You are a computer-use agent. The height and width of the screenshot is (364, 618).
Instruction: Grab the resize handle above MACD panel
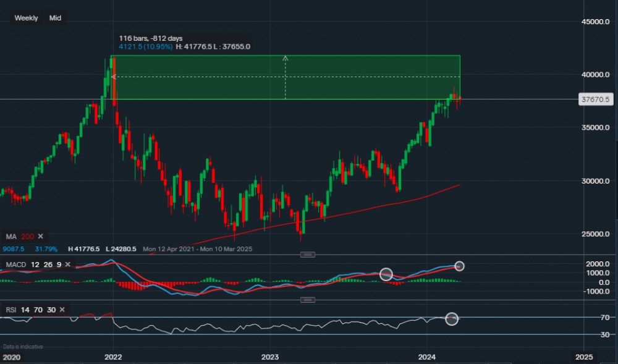[307, 255]
